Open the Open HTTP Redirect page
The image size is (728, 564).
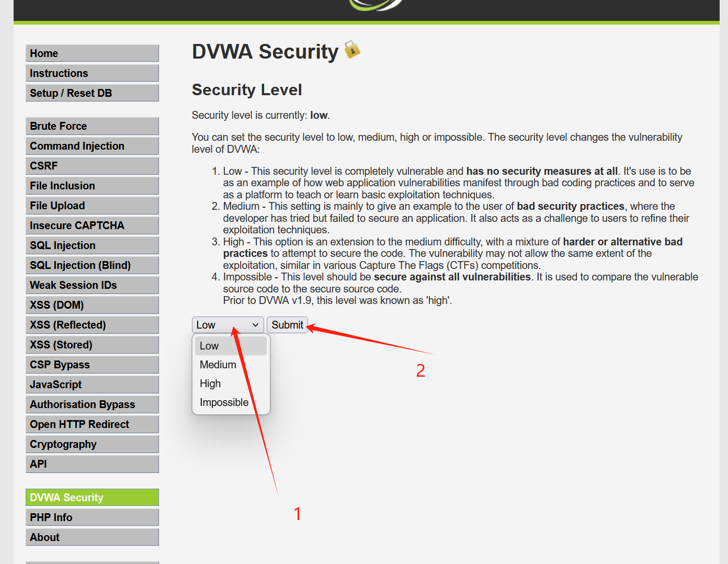click(92, 424)
